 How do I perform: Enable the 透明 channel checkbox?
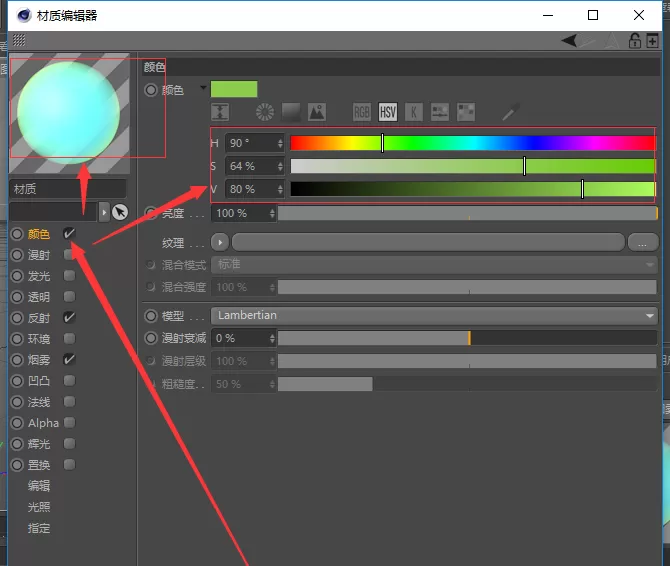69,296
